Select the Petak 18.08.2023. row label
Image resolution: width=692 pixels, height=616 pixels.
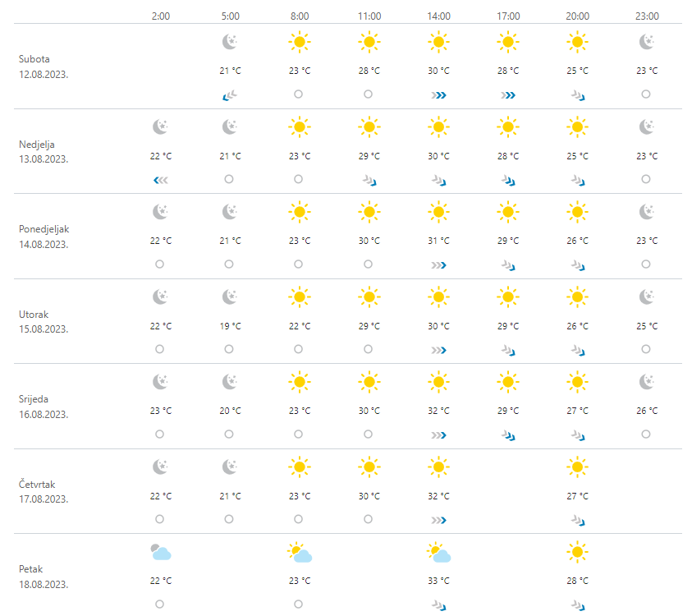click(44, 577)
